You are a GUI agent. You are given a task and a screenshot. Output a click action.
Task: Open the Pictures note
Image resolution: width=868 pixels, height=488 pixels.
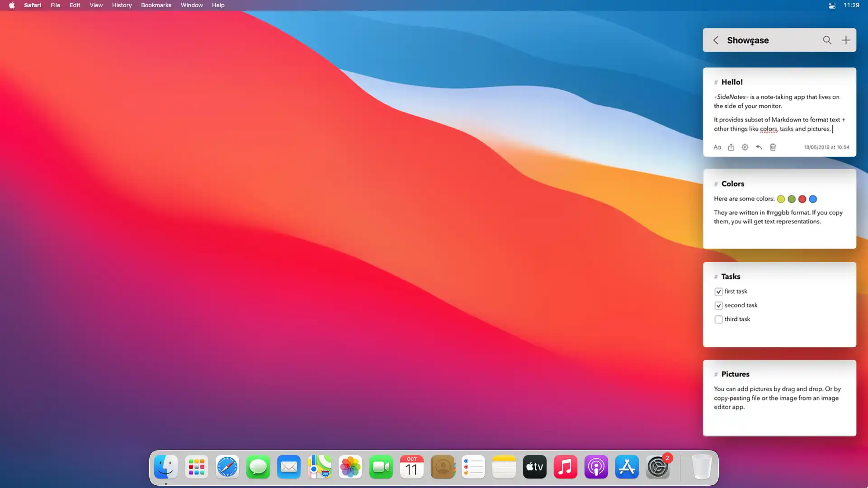tap(779, 398)
